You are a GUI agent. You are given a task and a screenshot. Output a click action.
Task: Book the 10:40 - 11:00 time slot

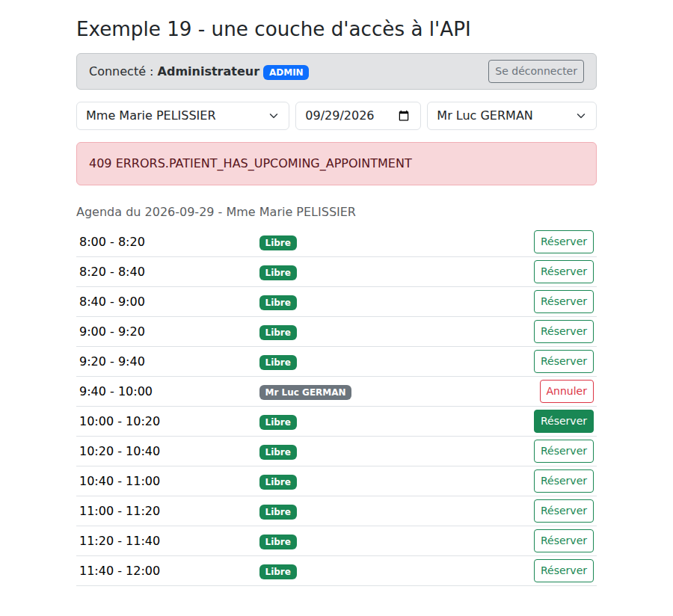coord(564,481)
